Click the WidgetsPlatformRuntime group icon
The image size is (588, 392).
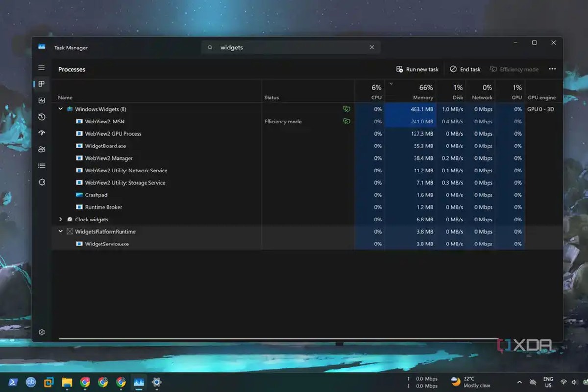pos(70,232)
